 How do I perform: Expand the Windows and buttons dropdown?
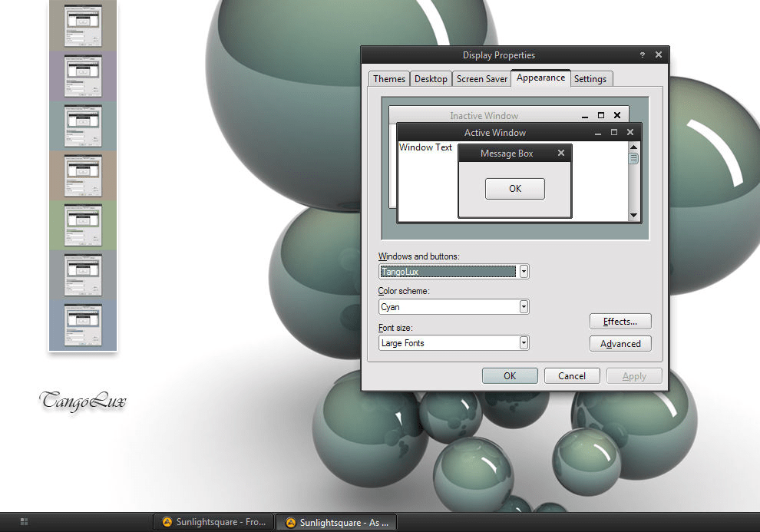(524, 271)
